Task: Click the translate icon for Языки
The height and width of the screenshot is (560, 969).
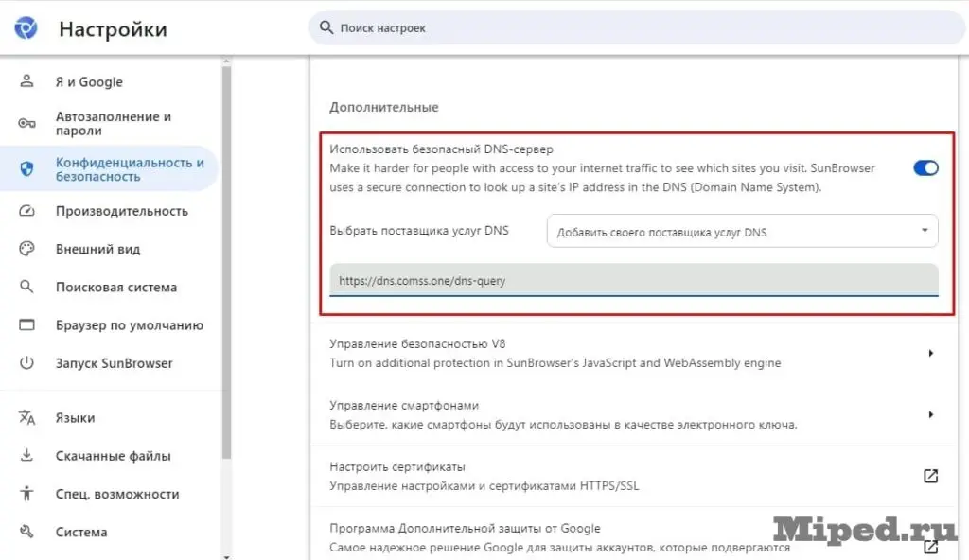Action: click(x=26, y=417)
